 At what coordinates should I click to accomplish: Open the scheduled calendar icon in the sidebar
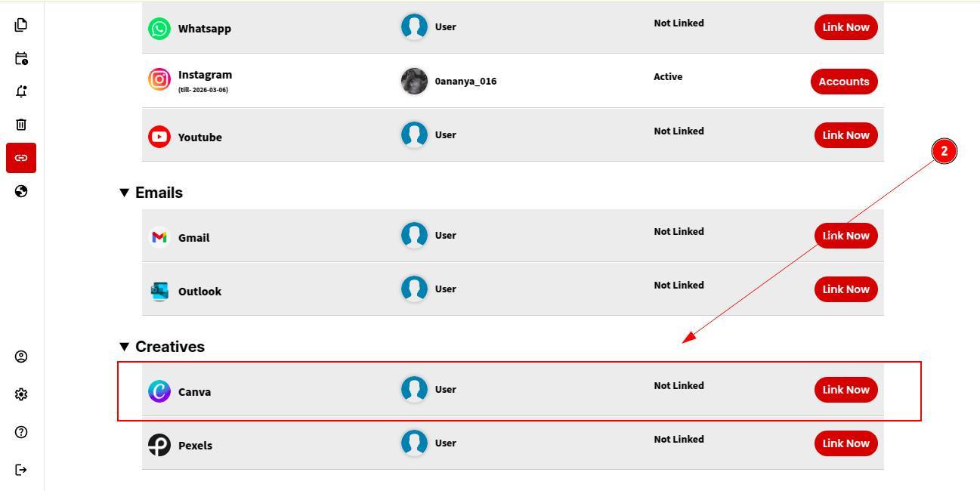click(x=21, y=58)
